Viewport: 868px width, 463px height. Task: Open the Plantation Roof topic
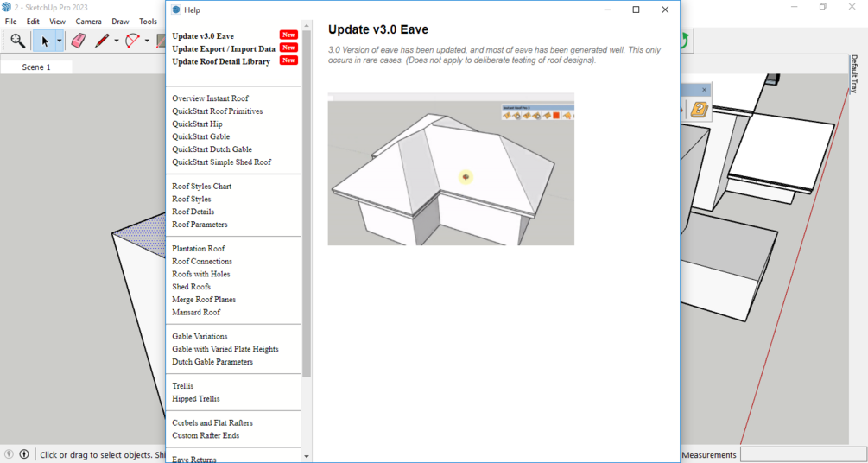coord(198,249)
